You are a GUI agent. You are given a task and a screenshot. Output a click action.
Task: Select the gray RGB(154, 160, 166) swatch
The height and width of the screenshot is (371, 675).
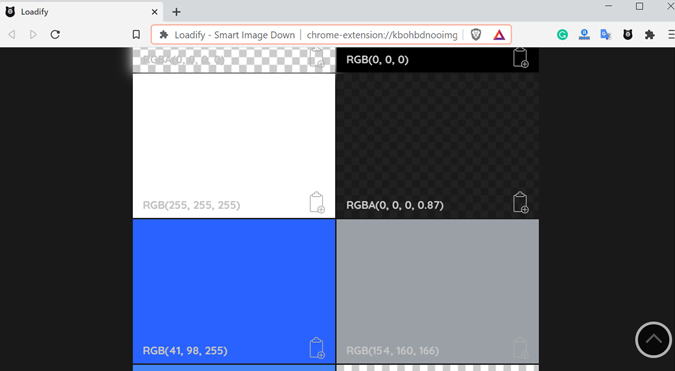437,291
